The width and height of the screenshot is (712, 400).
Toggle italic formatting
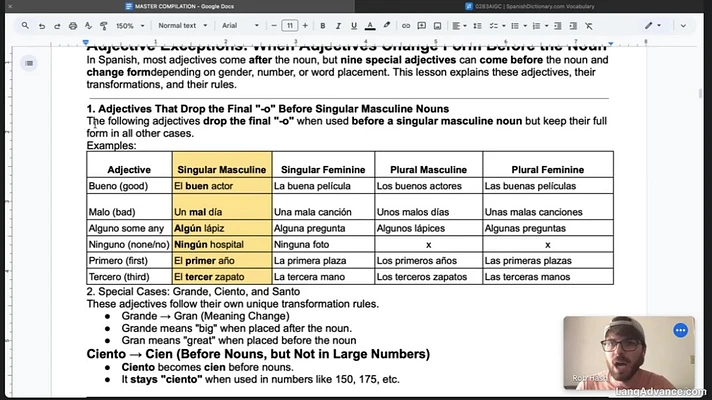(338, 26)
